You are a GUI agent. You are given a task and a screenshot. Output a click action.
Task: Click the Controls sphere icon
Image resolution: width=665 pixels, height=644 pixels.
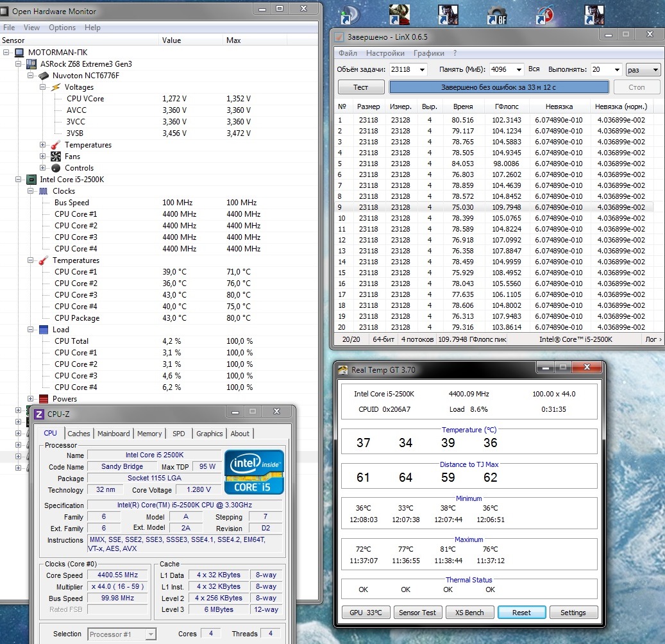point(56,168)
